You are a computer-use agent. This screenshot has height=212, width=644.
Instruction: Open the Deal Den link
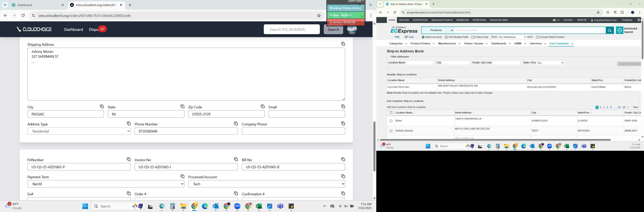(x=404, y=20)
